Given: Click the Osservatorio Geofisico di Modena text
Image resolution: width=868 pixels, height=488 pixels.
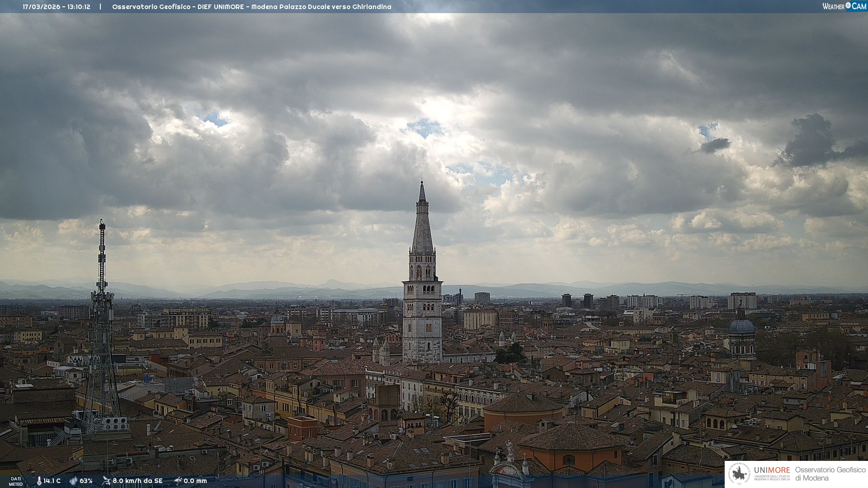Looking at the screenshot, I should click(x=830, y=474).
